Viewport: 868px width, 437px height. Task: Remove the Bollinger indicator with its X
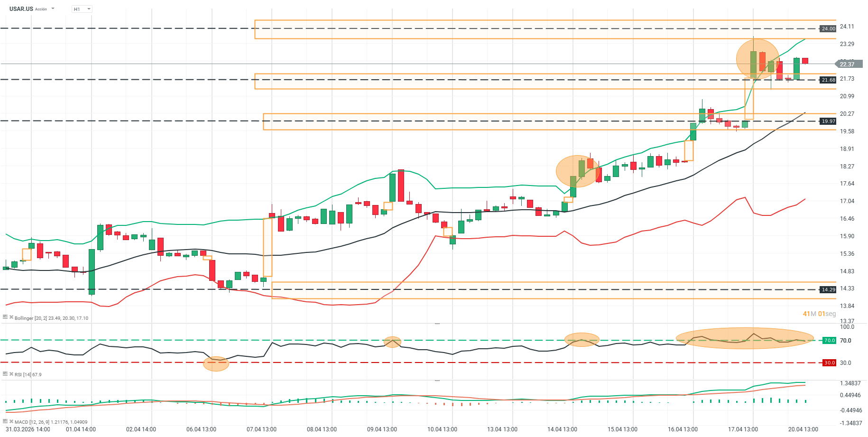pos(11,317)
